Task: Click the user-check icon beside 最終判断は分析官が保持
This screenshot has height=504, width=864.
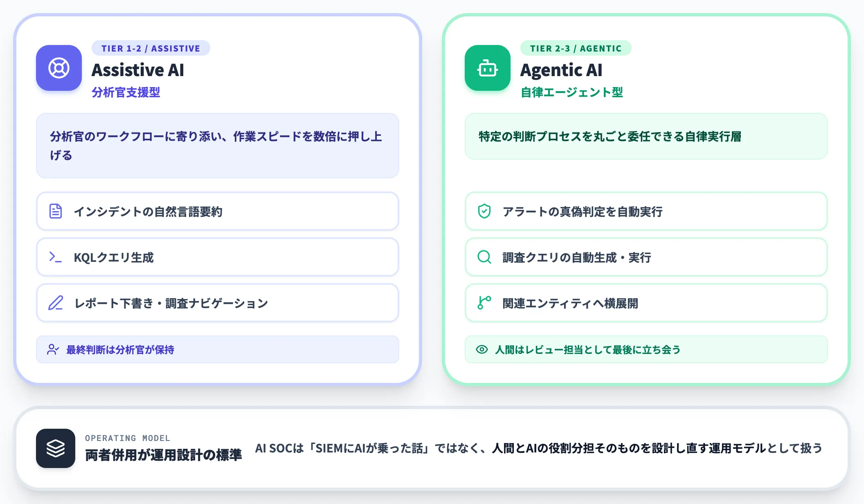Action: pos(53,349)
